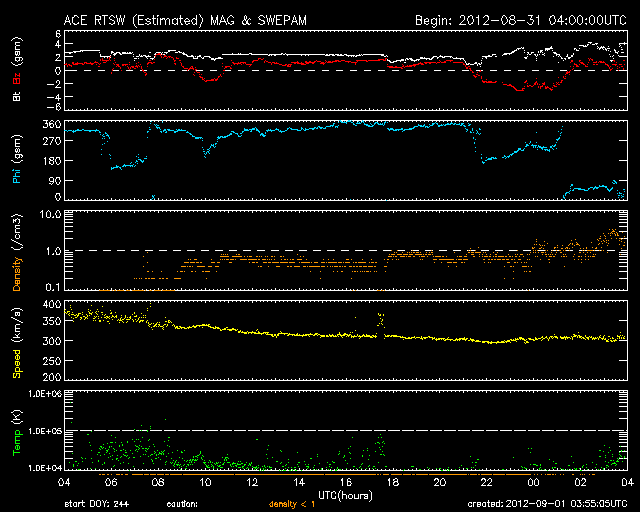This screenshot has width=640, height=512.
Task: Click the 06 hour tick label
Action: 111,483
